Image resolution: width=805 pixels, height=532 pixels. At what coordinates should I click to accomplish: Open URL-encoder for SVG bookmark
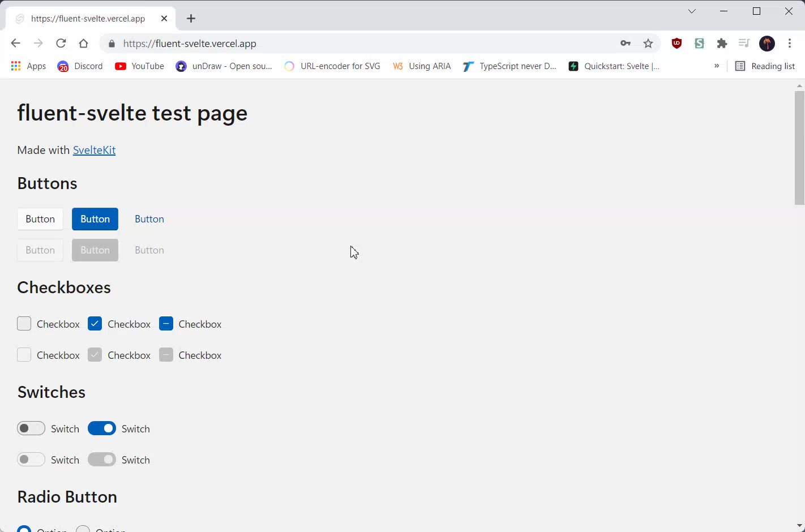coord(332,66)
